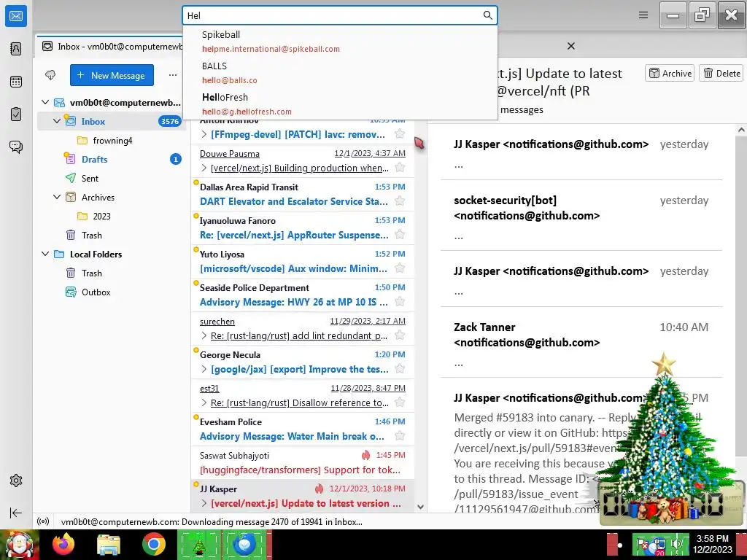Screen dimensions: 747x560
Task: Open Trash under Local Folders
Action: pos(111,273)
